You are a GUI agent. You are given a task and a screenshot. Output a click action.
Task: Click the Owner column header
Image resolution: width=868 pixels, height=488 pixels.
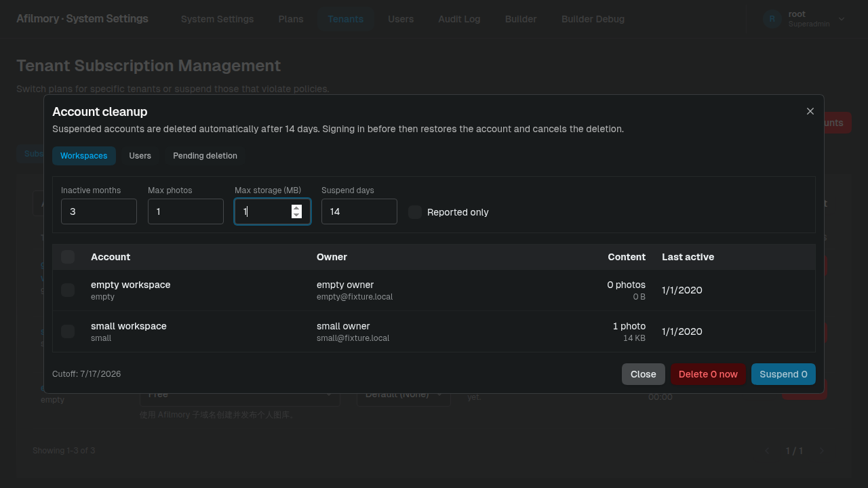coord(332,257)
